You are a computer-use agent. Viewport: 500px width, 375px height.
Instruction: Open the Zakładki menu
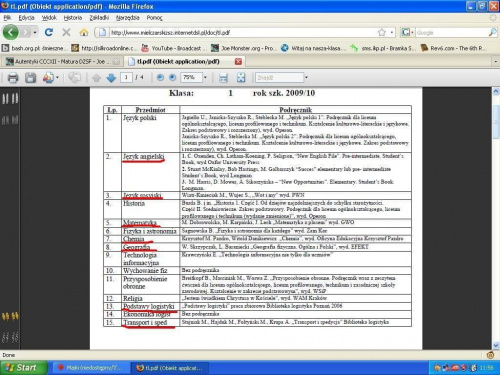[99, 18]
